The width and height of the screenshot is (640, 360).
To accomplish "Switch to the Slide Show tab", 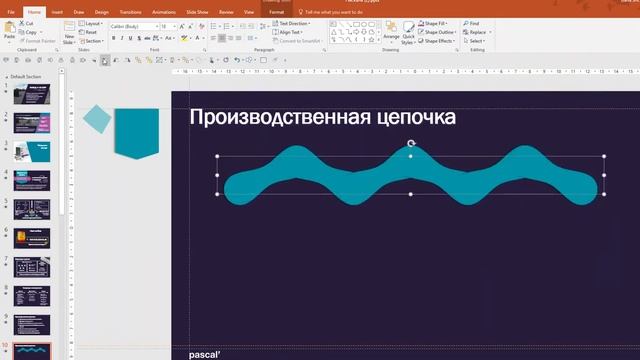I will pyautogui.click(x=197, y=12).
